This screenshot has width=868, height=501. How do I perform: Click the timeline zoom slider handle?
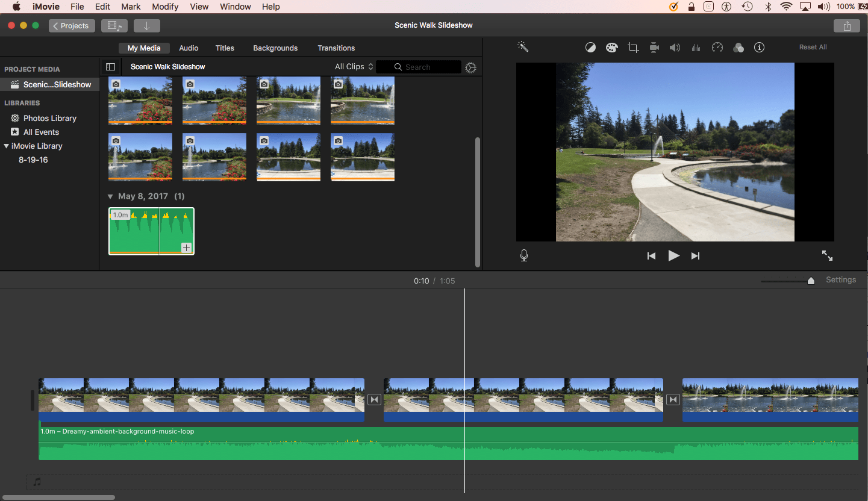(811, 281)
